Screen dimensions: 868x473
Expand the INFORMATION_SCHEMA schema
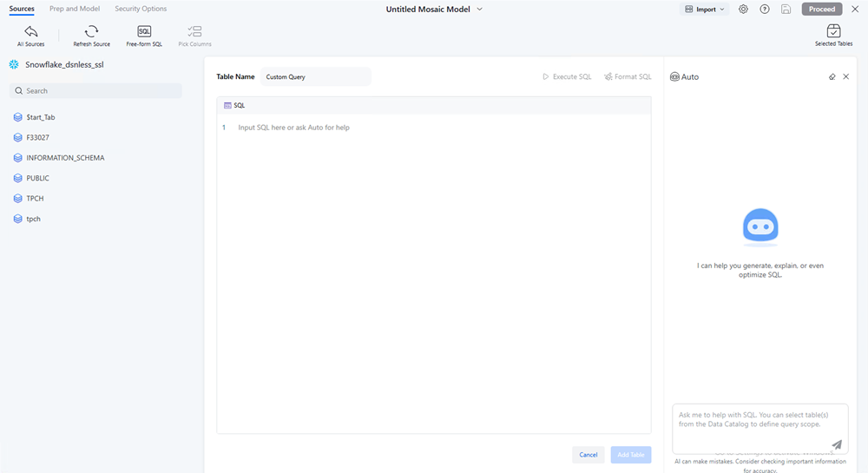pyautogui.click(x=65, y=158)
